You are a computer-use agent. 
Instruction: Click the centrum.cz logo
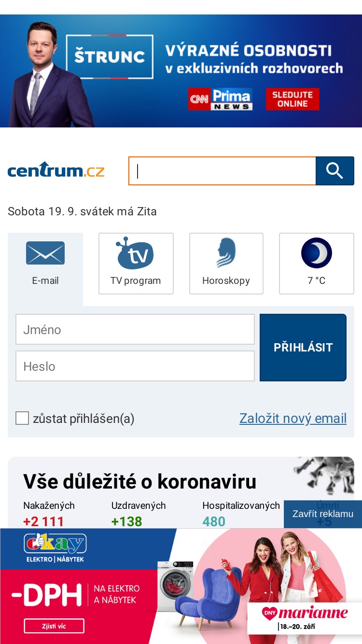tap(56, 170)
